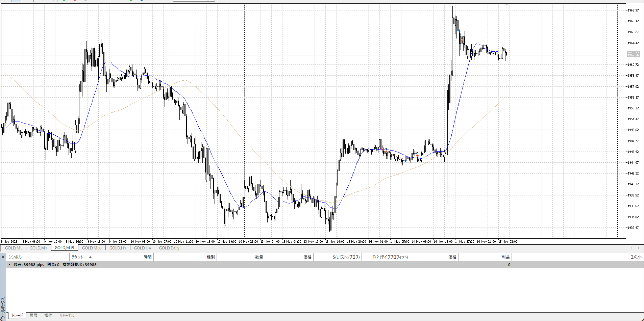Open the GOLD,H4 chart tab
Viewport: 644px width, 321px height.
click(142, 248)
